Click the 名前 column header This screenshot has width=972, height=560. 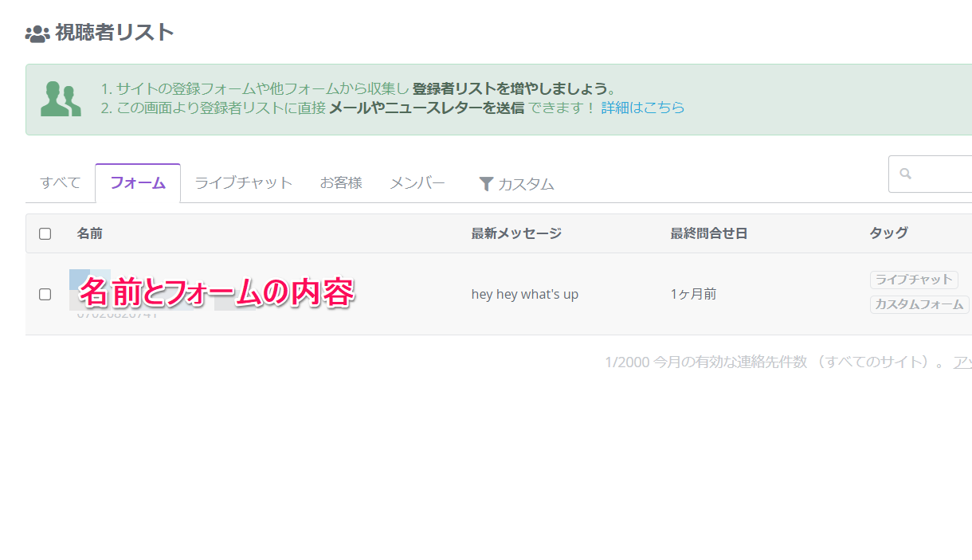coord(89,233)
